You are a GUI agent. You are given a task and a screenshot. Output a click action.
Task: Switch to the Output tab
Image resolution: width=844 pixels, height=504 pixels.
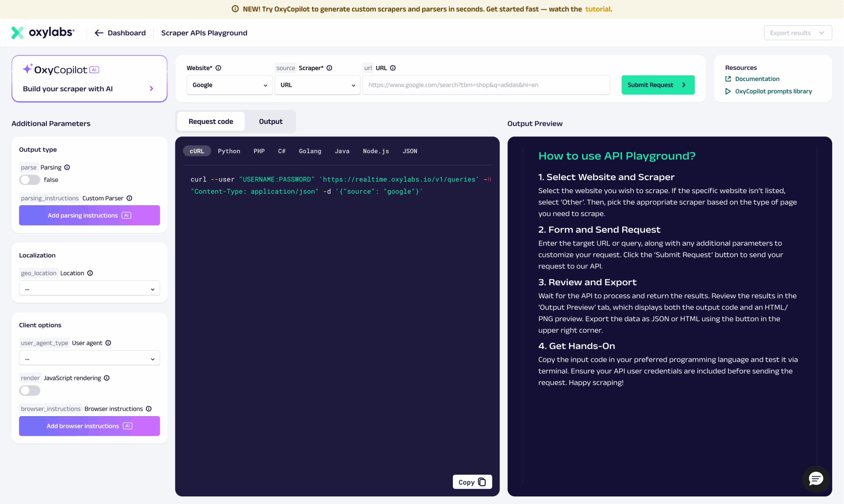click(271, 122)
